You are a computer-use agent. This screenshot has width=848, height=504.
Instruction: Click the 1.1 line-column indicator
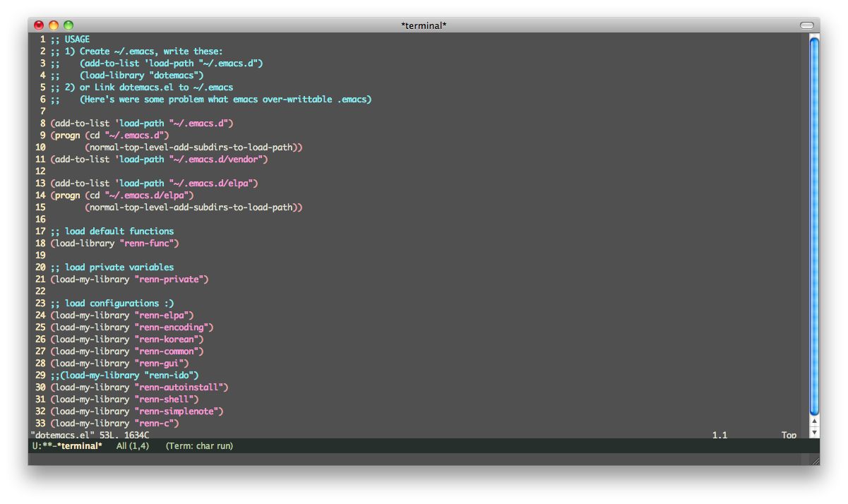click(719, 435)
